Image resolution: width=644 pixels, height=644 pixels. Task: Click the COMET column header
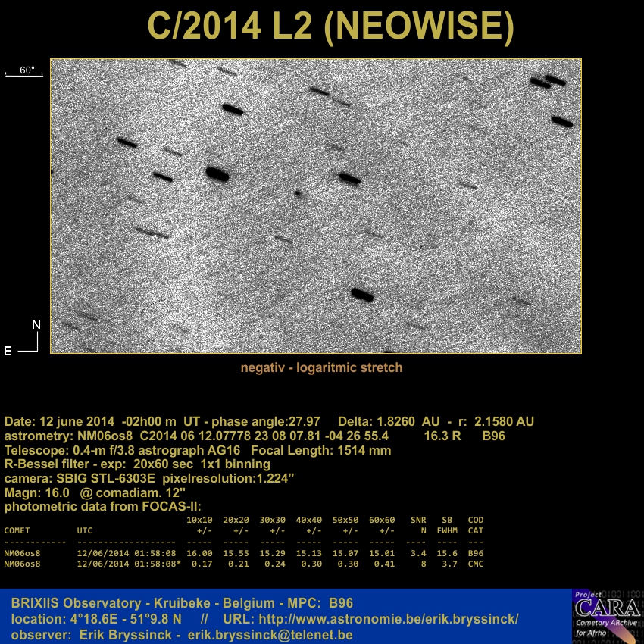point(17,530)
